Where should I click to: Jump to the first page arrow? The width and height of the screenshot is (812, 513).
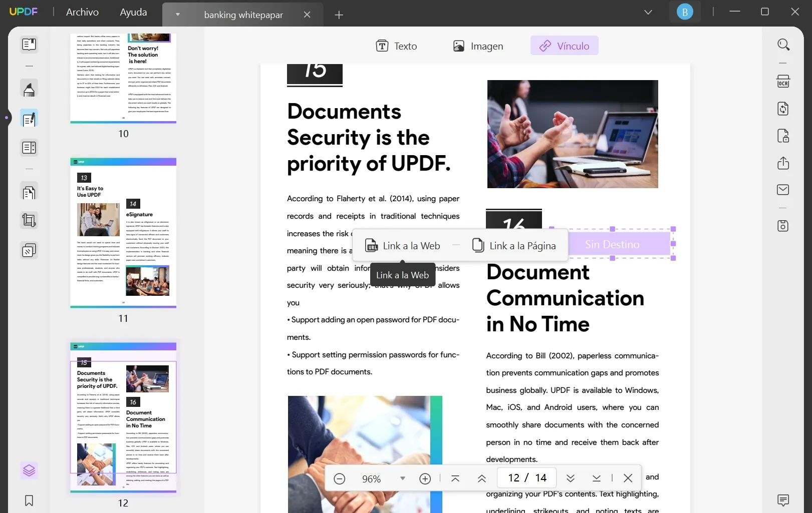[x=455, y=478]
